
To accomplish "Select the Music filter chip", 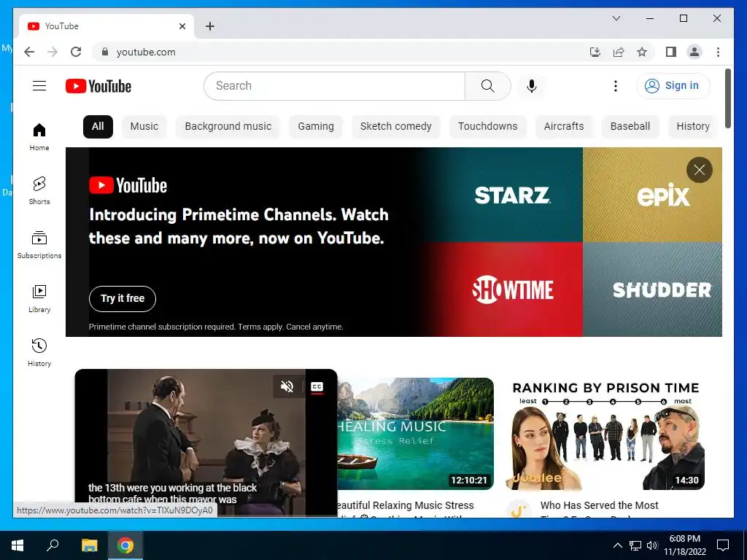I will click(x=144, y=126).
